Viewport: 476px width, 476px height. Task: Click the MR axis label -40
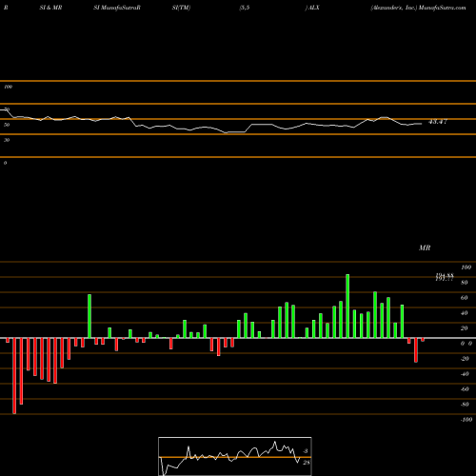(465, 374)
